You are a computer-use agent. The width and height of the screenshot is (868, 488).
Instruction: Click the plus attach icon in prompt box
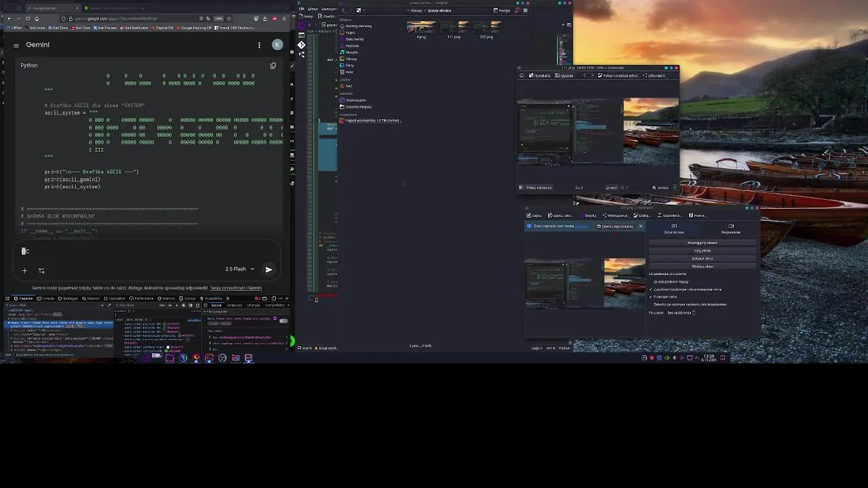click(x=24, y=270)
